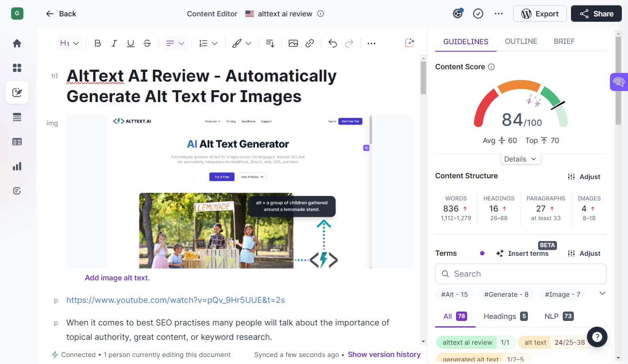The height and width of the screenshot is (364, 628).
Task: Switch to the GUIDELINES tab
Action: click(466, 41)
